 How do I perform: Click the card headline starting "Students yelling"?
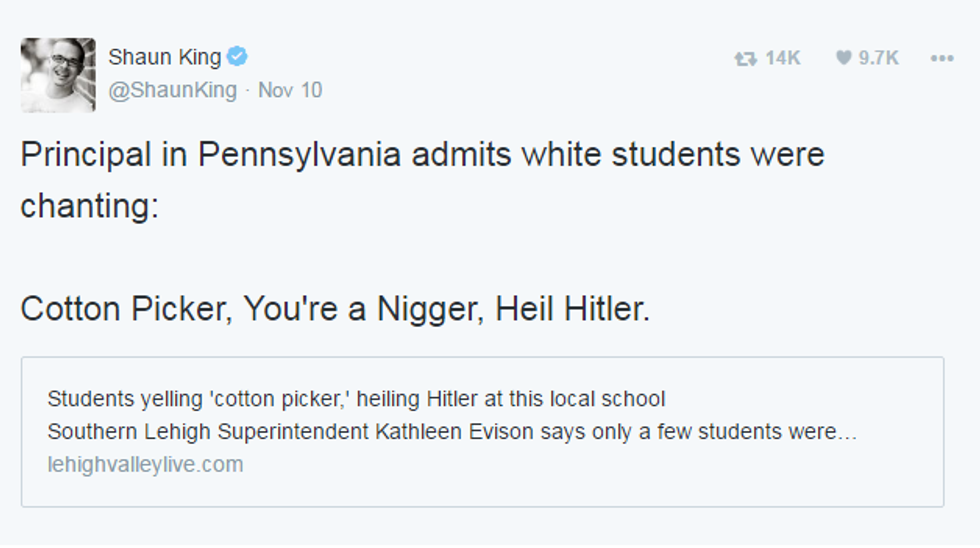point(355,399)
